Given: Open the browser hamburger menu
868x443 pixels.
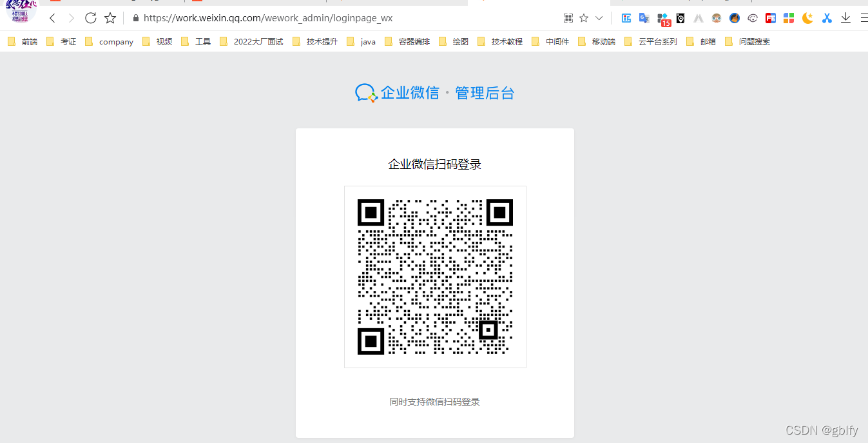Looking at the screenshot, I should click(864, 18).
